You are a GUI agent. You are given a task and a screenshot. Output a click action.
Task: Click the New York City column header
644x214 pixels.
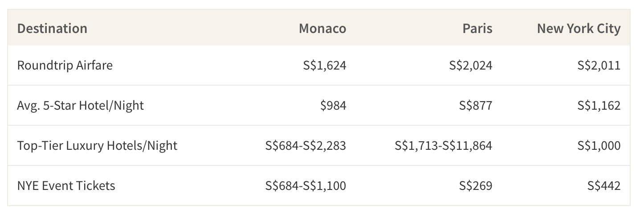[x=579, y=29]
